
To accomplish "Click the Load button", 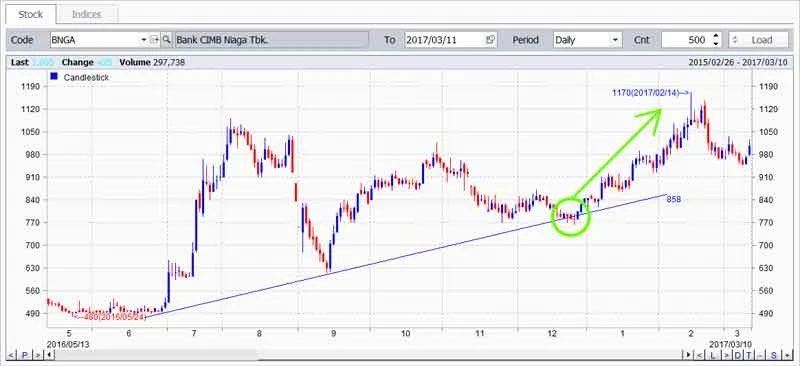I will point(758,40).
